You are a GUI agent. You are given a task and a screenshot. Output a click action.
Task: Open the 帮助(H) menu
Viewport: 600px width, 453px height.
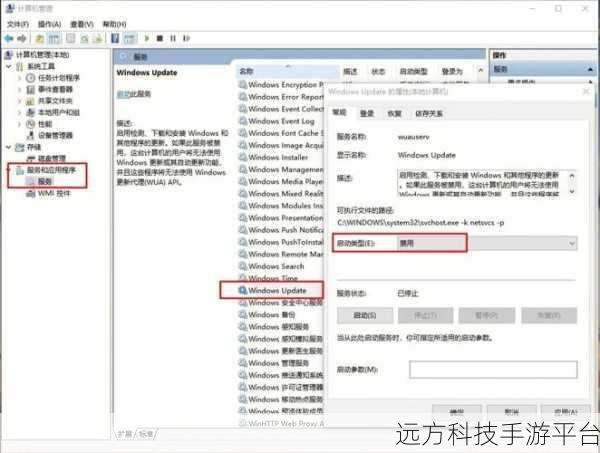(x=114, y=24)
